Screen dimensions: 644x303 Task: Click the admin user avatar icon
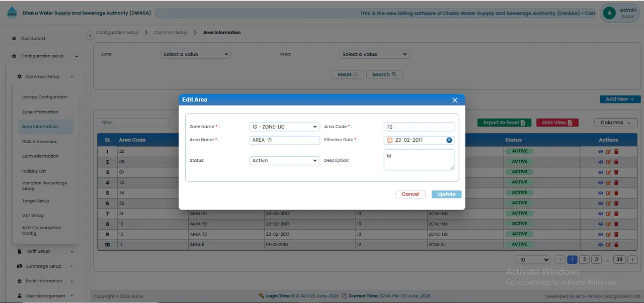click(609, 13)
